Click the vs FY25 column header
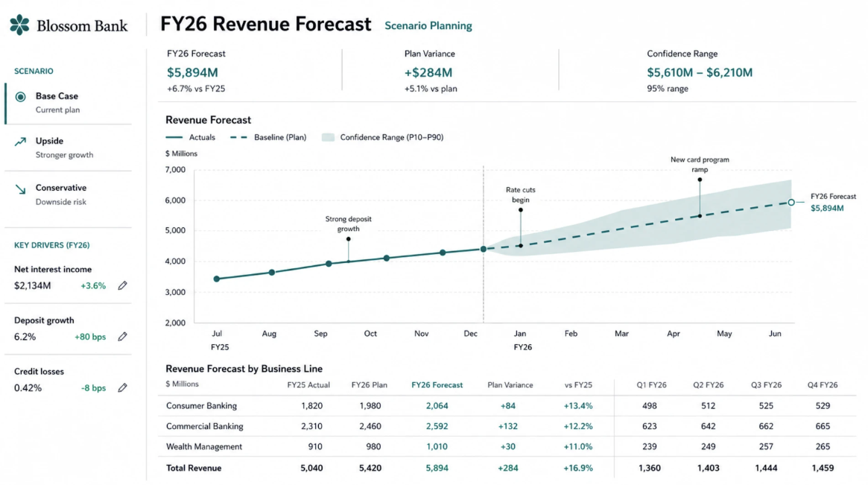Viewport: 868px width, 485px height. [578, 384]
